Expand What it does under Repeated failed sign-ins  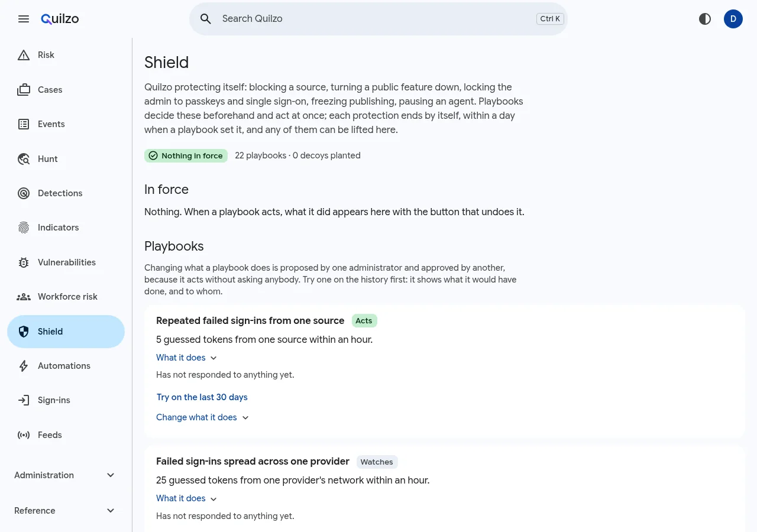187,358
